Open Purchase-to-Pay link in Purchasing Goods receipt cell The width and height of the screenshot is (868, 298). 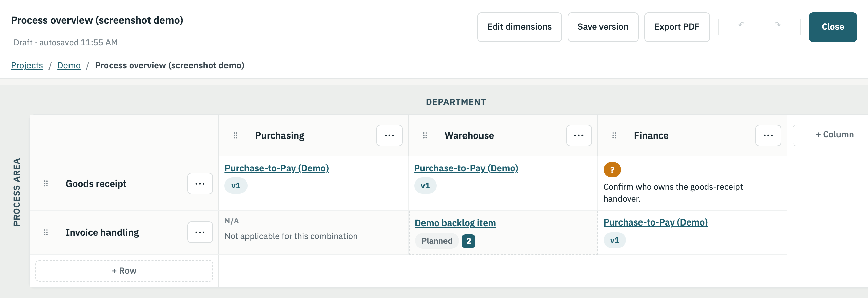click(277, 168)
